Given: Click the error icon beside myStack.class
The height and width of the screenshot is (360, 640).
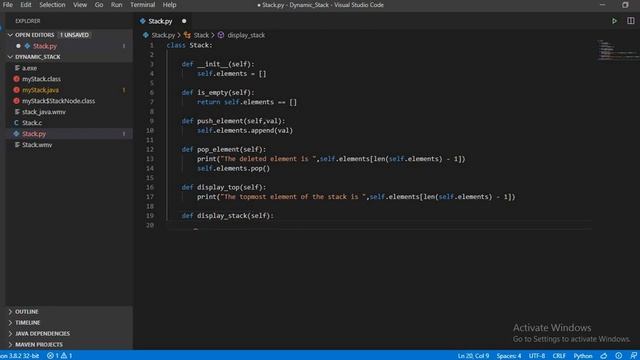Looking at the screenshot, I should [x=16, y=79].
